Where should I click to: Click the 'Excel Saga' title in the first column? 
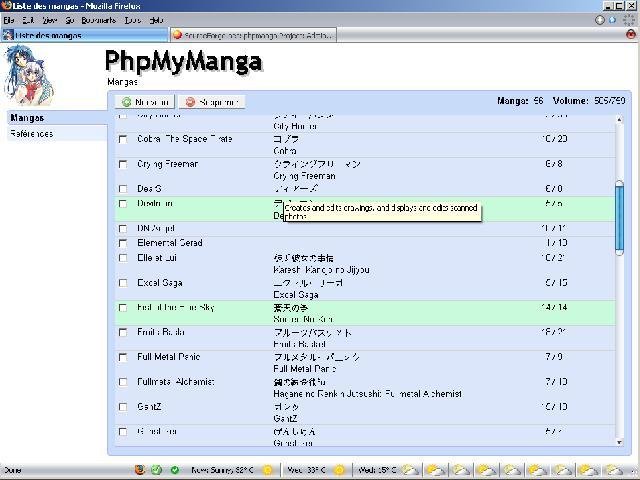tap(160, 283)
